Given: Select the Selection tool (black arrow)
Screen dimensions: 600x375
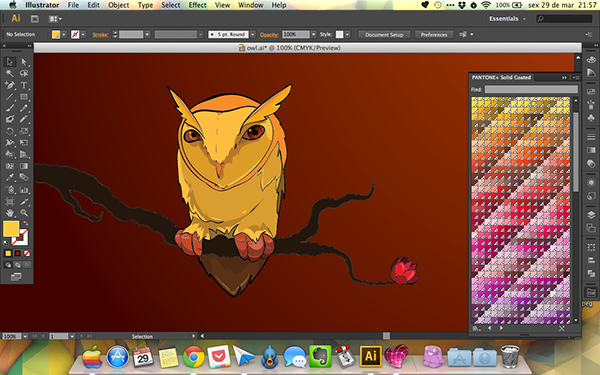Looking at the screenshot, I should pos(10,62).
